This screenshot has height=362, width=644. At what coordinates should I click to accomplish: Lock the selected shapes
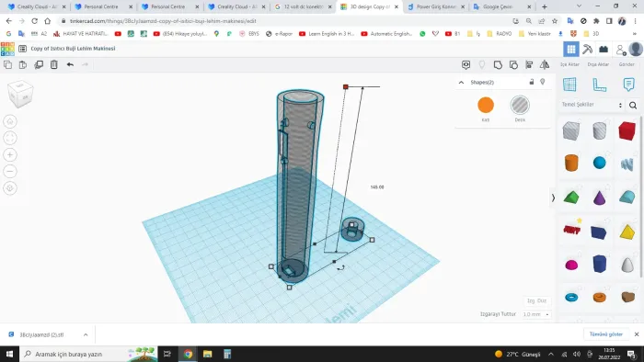click(x=532, y=82)
